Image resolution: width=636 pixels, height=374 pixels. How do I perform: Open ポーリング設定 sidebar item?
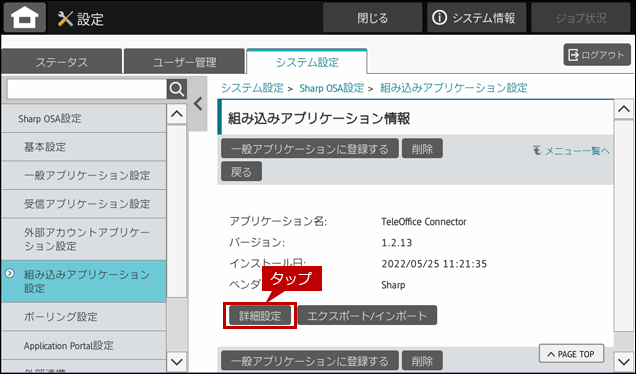[84, 316]
